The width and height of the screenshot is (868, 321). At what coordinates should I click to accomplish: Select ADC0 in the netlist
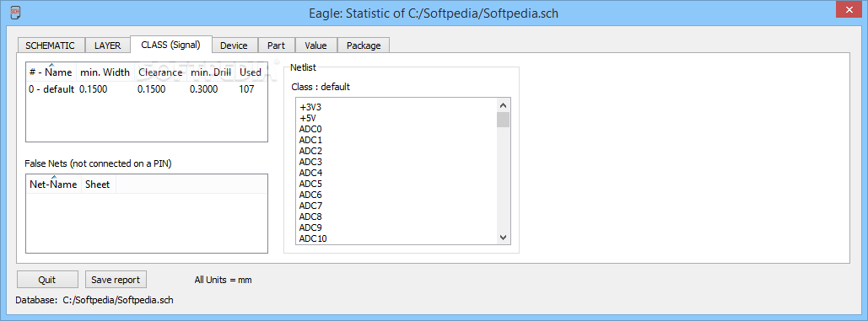(x=310, y=129)
